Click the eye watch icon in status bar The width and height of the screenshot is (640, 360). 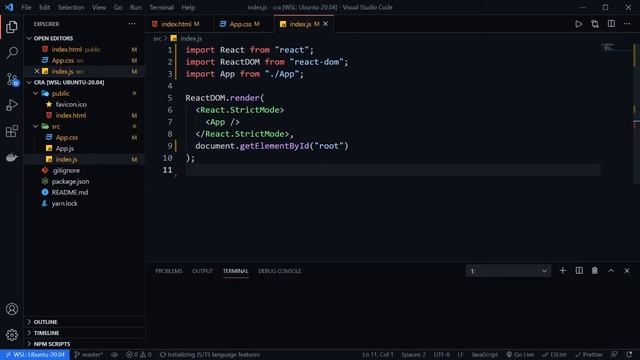pyautogui.click(x=115, y=355)
